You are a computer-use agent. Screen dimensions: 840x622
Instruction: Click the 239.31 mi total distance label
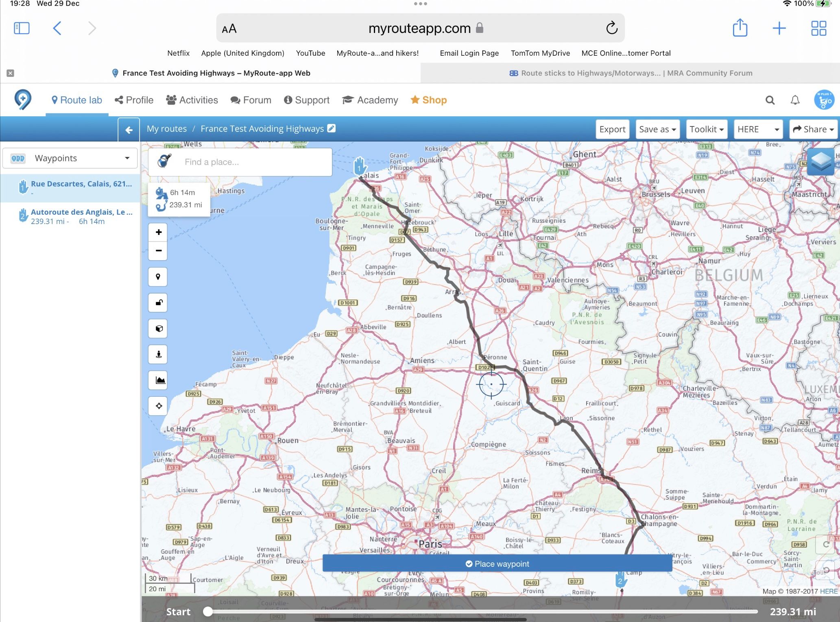(x=793, y=612)
